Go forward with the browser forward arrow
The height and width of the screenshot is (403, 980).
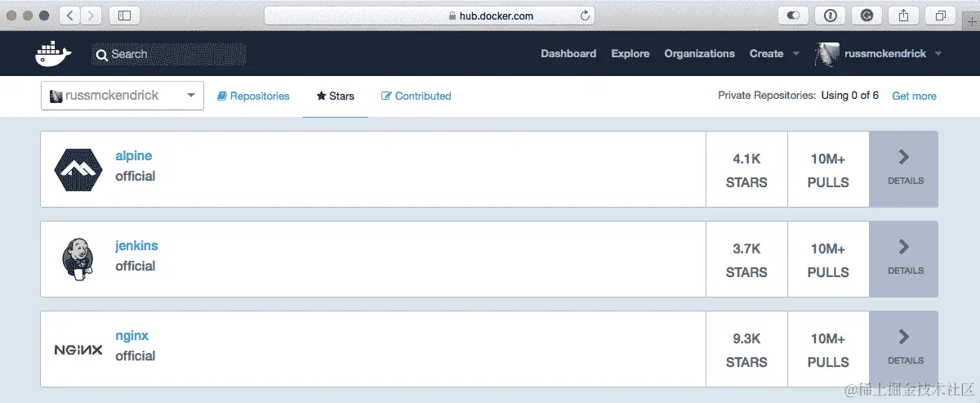91,16
